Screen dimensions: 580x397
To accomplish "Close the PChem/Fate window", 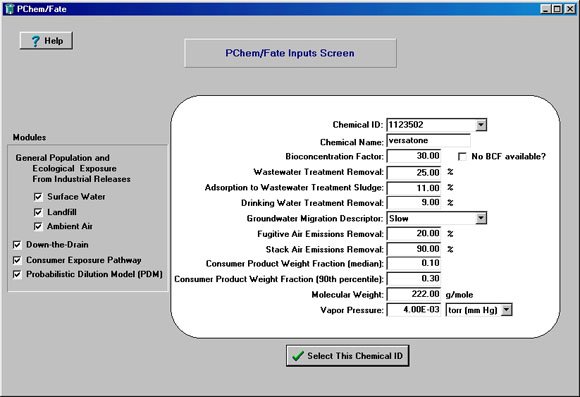I will pos(570,9).
